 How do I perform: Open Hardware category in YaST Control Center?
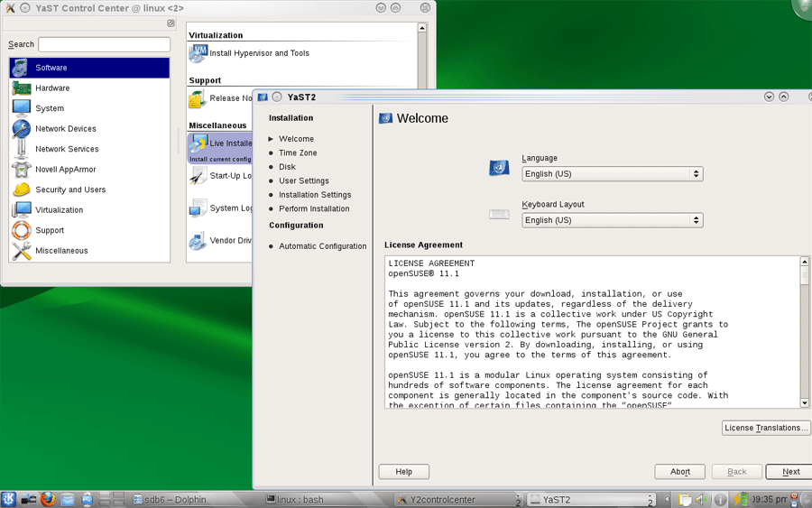click(89, 88)
